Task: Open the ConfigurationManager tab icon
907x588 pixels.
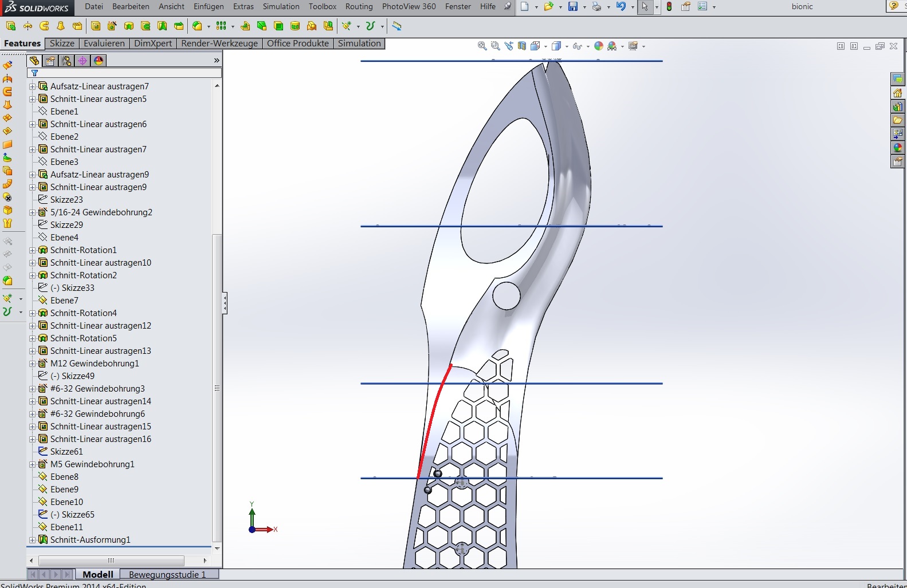Action: (x=66, y=60)
